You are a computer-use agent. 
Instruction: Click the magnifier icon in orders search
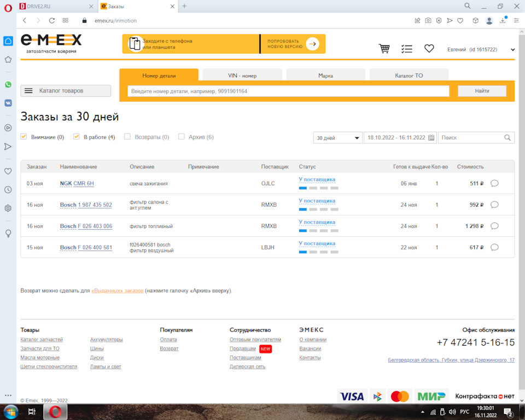[x=507, y=138]
